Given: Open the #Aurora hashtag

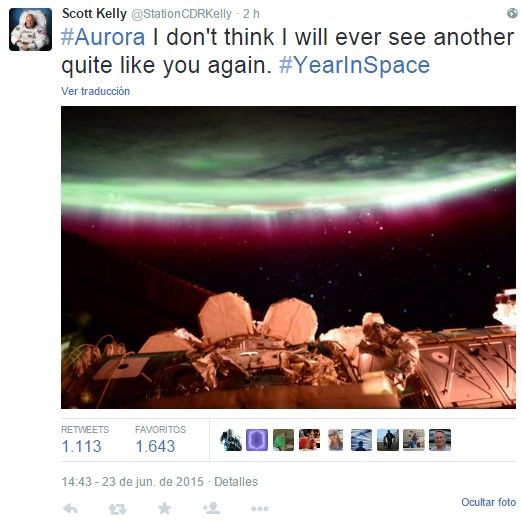Looking at the screenshot, I should point(103,37).
